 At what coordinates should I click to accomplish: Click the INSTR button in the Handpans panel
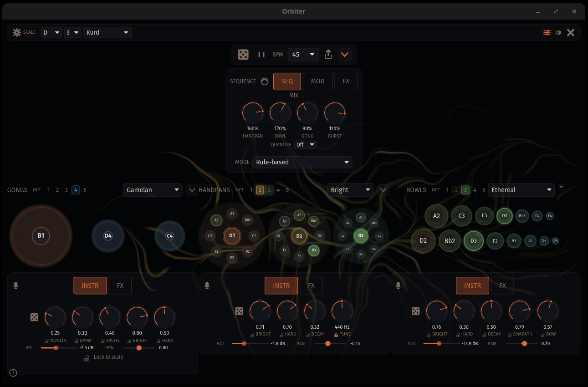281,285
